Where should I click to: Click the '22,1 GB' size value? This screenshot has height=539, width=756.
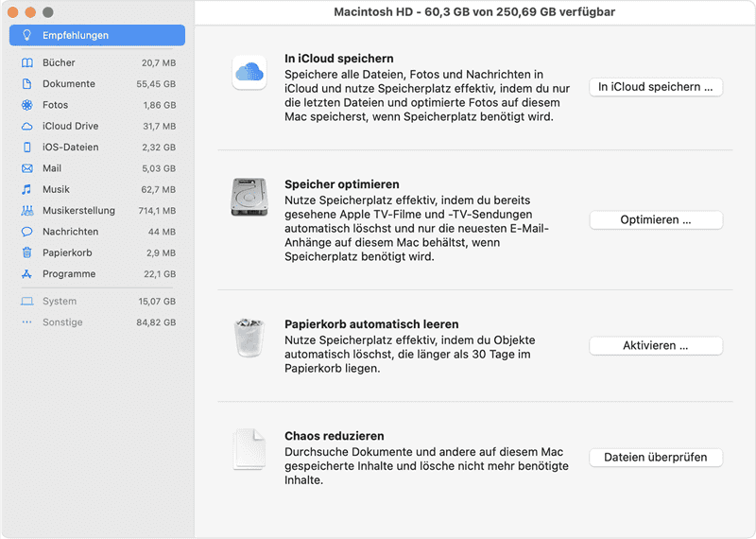pyautogui.click(x=160, y=274)
